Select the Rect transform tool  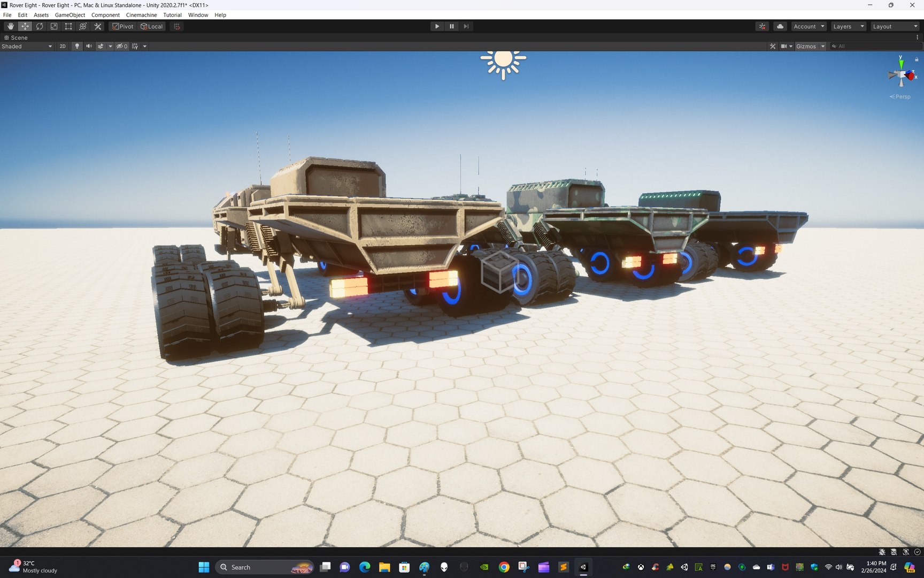[x=68, y=26]
